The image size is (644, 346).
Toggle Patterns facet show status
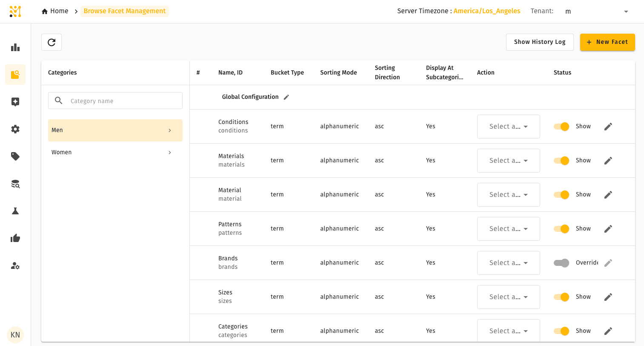point(561,229)
